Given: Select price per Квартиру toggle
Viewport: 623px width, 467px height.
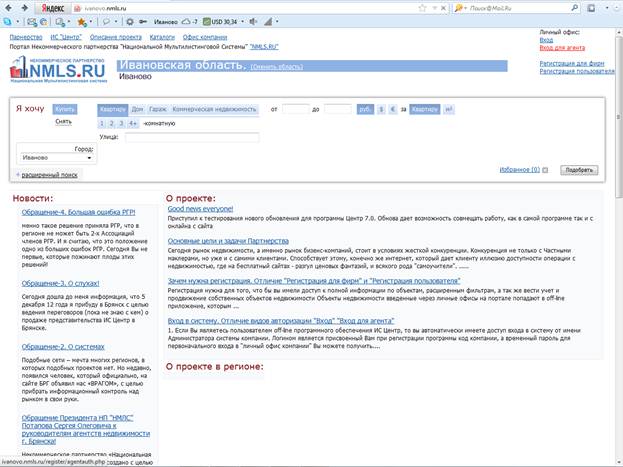Looking at the screenshot, I should pos(425,109).
